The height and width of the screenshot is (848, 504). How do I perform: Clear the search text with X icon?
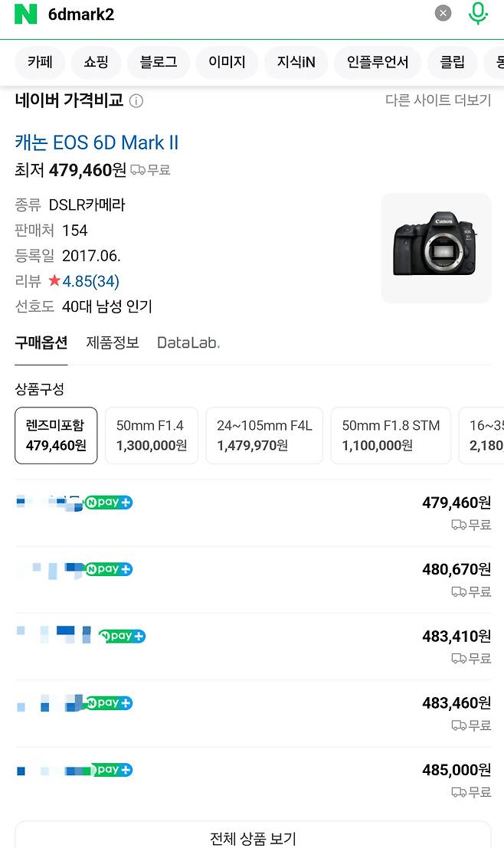pyautogui.click(x=443, y=13)
